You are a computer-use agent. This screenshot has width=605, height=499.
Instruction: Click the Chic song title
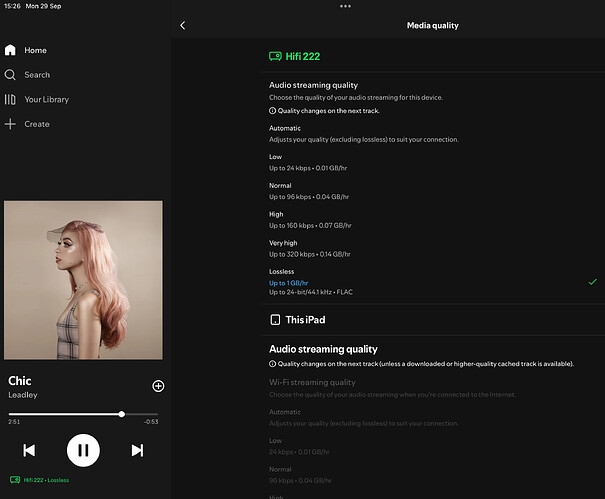pos(20,381)
